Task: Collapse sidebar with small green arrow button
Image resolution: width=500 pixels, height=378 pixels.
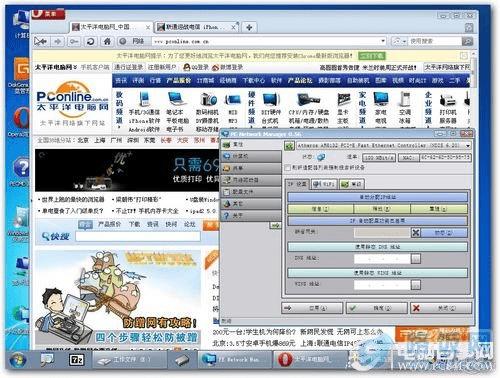Action: (x=275, y=226)
